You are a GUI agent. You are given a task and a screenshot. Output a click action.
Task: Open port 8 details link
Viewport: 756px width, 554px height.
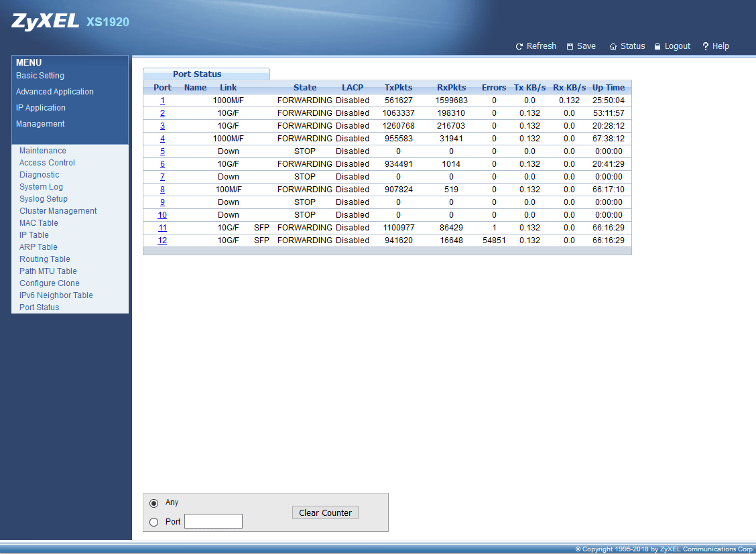(x=162, y=190)
